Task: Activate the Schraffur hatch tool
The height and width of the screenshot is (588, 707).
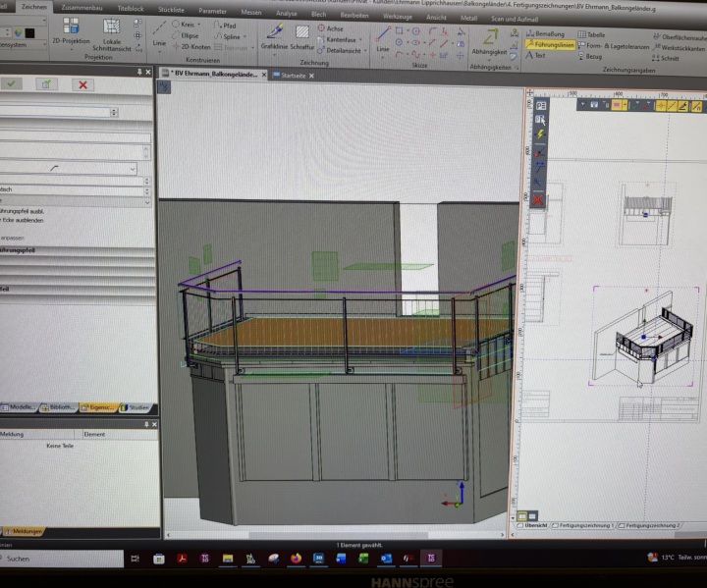Action: 302,37
